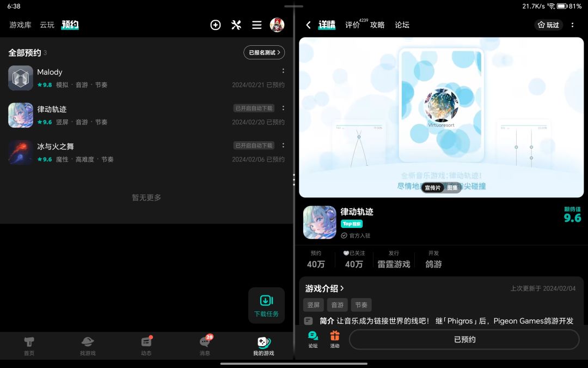Switch to 游戏库 tab
Image resolution: width=588 pixels, height=368 pixels.
click(20, 25)
